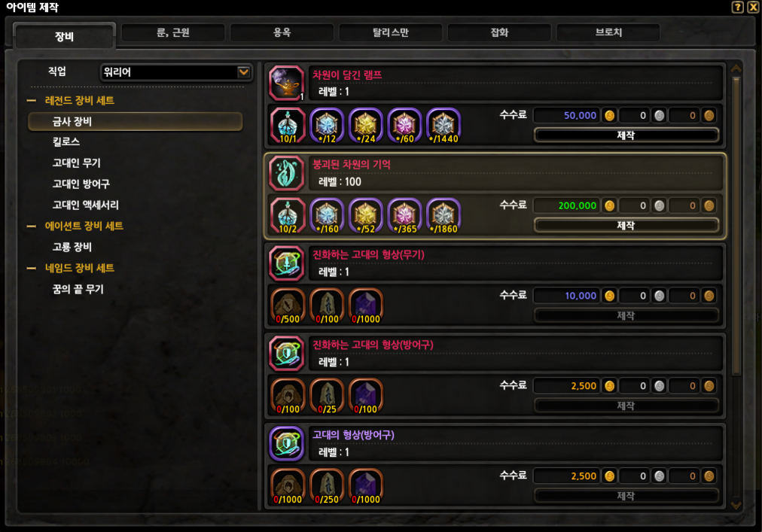
Task: Click 제작 button for 붕괴된 차원의 기억
Action: click(626, 226)
